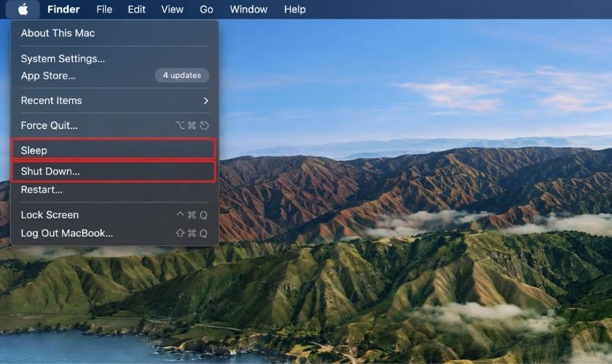Open the Apple logo menu

point(23,9)
